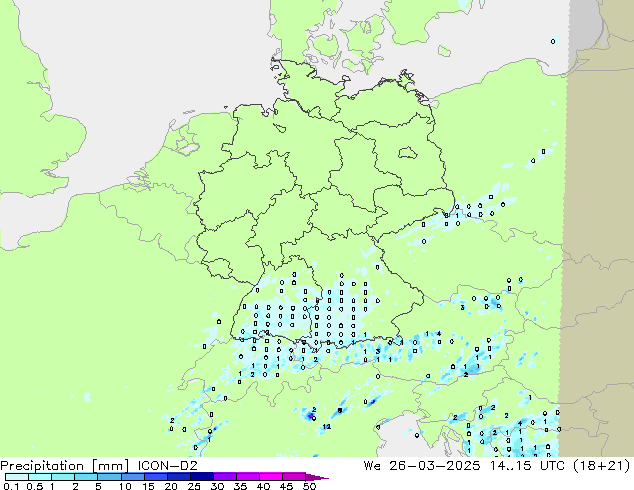Click the '(18+21)' forecast run text
Image resolution: width=634 pixels, height=490 pixels.
click(602, 466)
